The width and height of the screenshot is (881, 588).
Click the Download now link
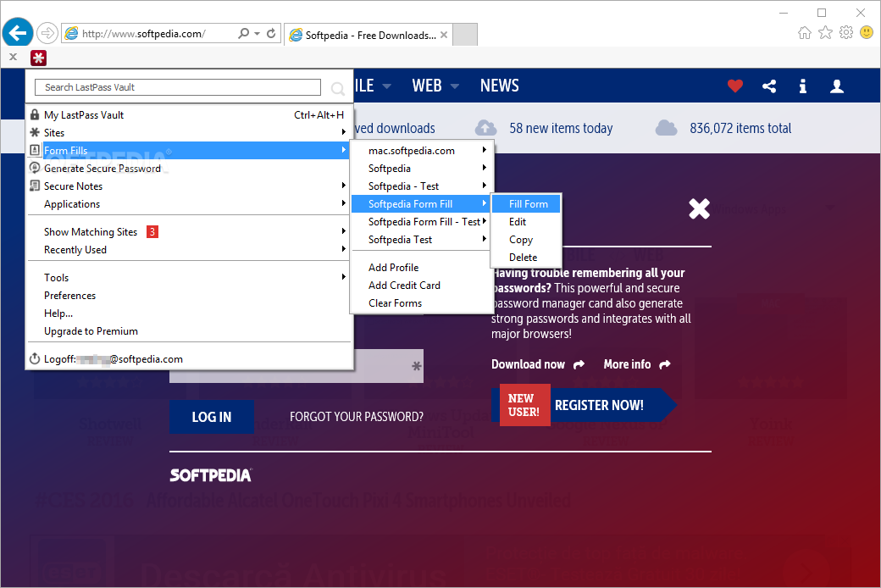528,365
